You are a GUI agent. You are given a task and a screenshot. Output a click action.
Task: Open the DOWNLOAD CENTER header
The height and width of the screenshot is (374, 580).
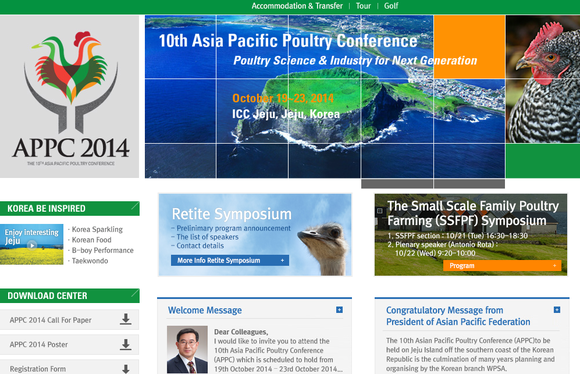[x=70, y=296]
